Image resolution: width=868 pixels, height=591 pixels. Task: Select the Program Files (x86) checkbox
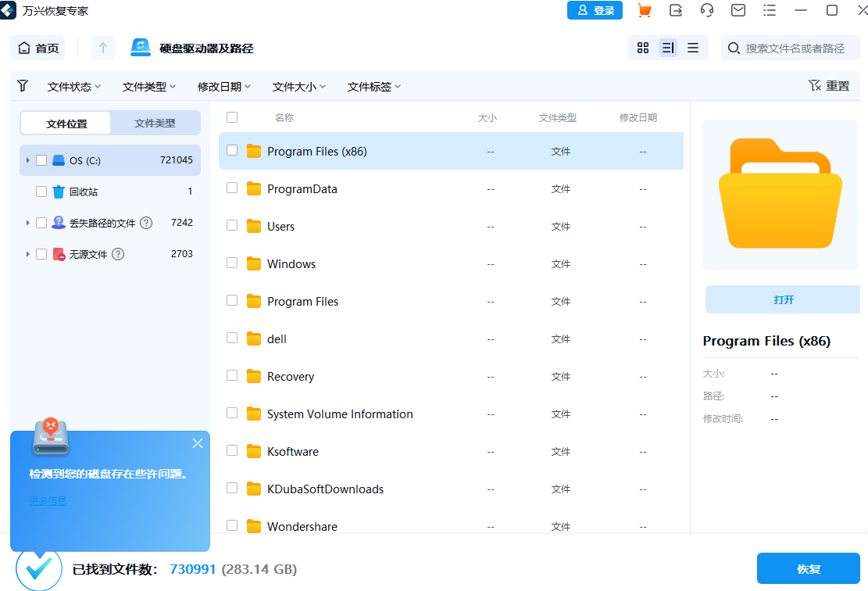(230, 151)
